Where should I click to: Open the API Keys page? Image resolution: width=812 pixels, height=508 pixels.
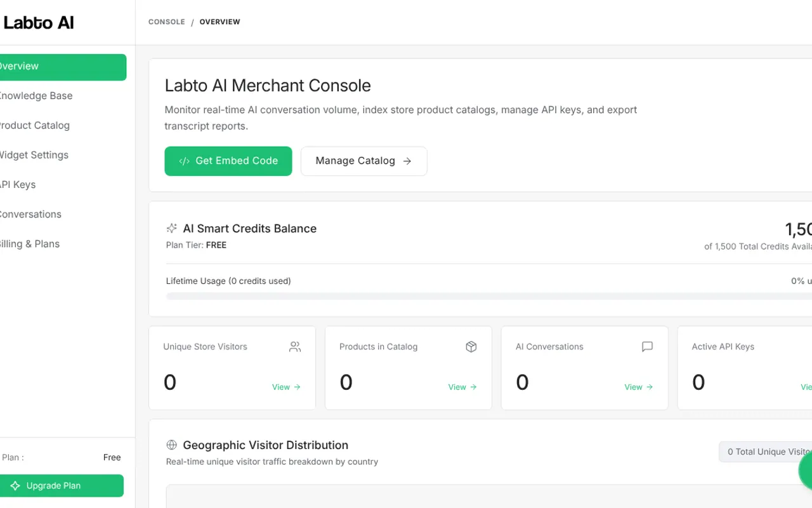[x=18, y=185]
